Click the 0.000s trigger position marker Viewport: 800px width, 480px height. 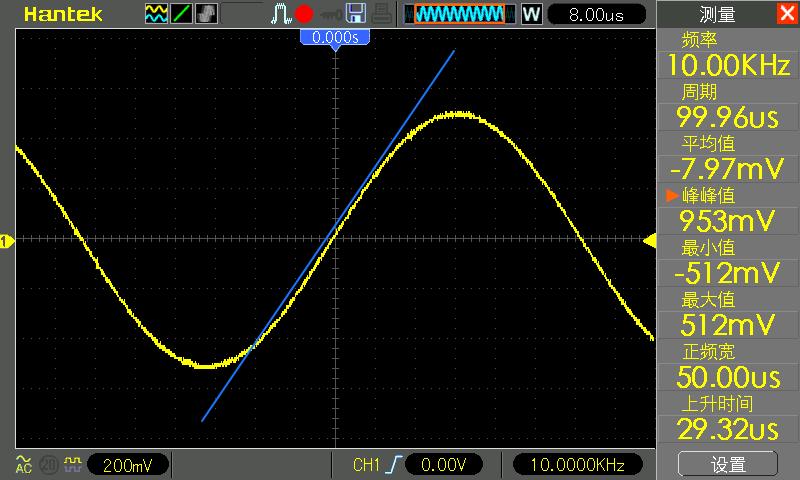(335, 39)
